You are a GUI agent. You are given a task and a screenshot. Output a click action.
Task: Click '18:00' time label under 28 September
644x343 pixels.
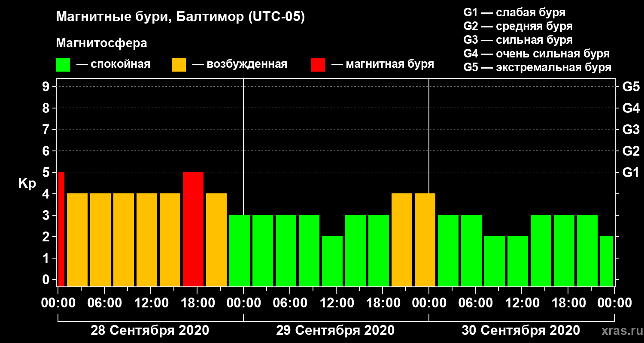click(197, 303)
